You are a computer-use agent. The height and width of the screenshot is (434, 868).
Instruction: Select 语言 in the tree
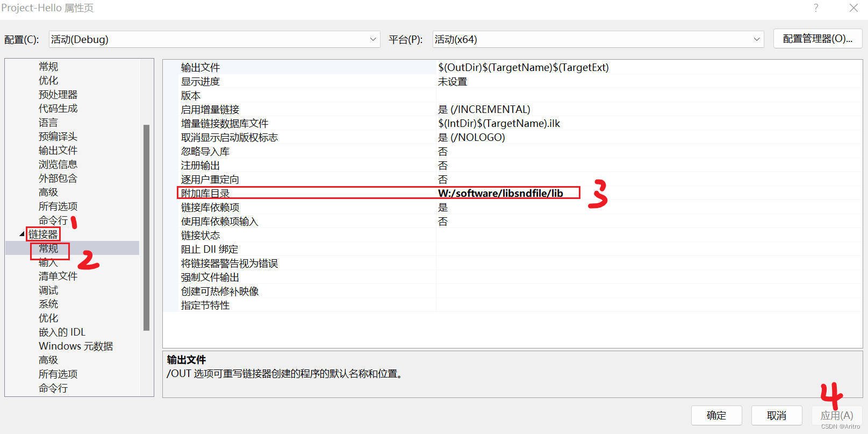point(48,123)
